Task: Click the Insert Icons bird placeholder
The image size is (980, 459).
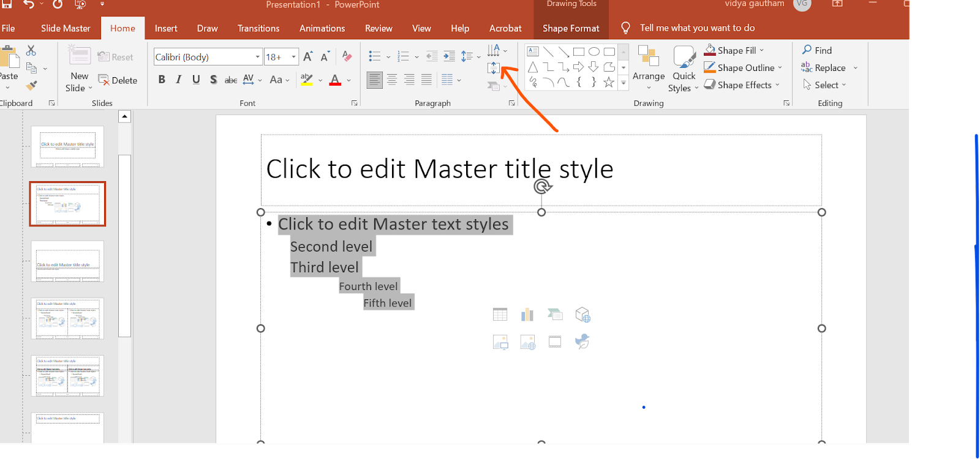Action: point(582,341)
